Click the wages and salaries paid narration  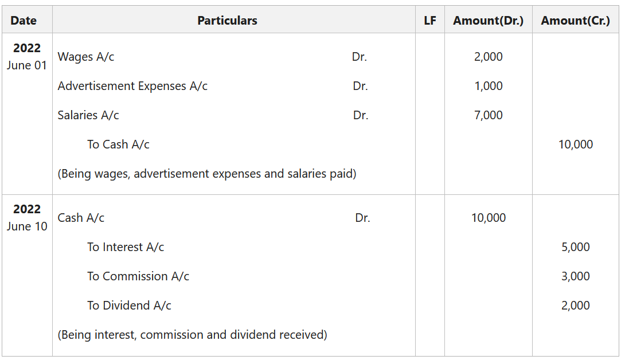coord(207,174)
